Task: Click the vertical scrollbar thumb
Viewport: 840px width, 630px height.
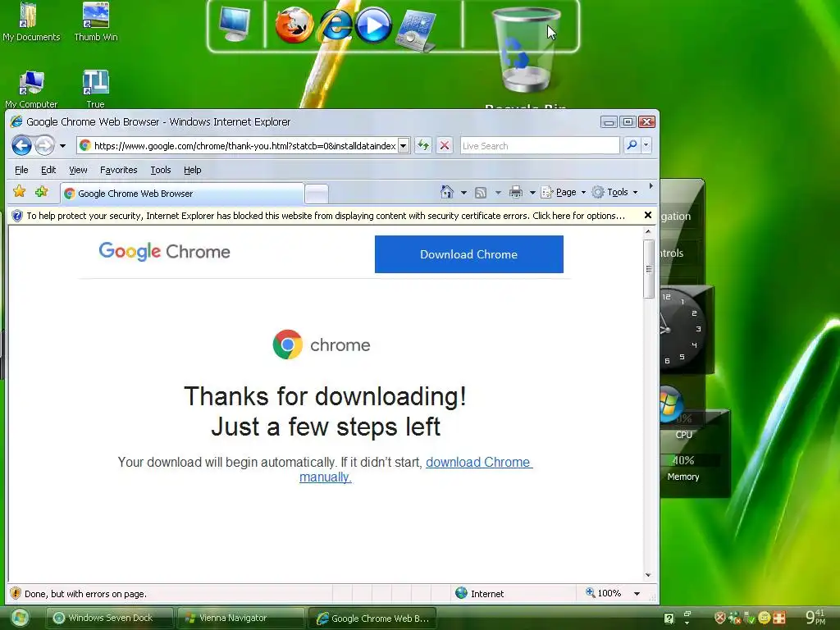Action: (x=648, y=268)
